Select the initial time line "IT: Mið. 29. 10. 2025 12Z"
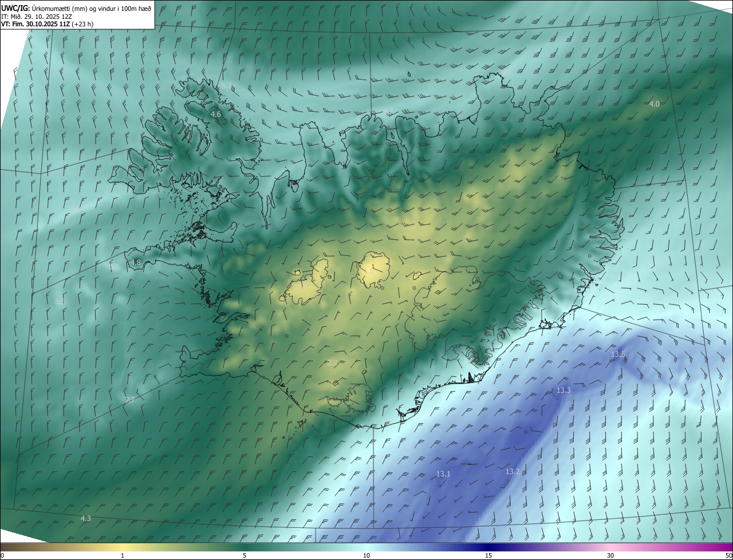The image size is (733, 560). (x=36, y=17)
